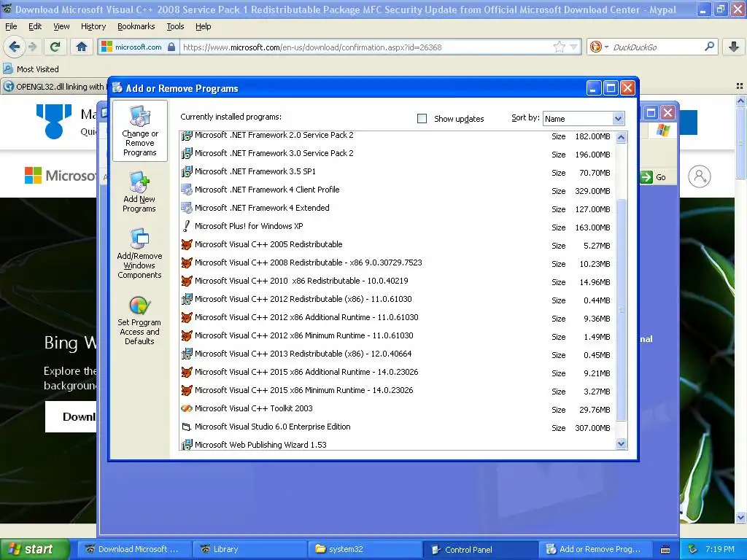Select Visual C++ 2012 x86 Minimum Runtime
Viewport: 747px width, 560px height.
398,335
